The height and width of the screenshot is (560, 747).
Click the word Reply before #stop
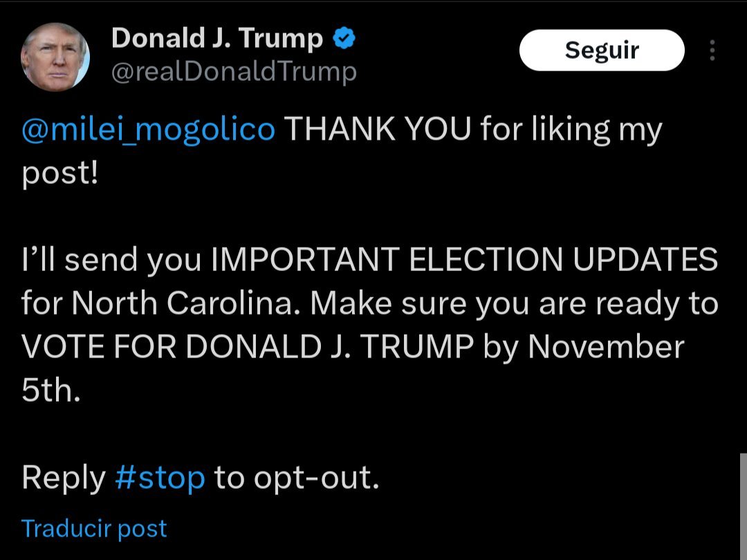[x=64, y=478]
